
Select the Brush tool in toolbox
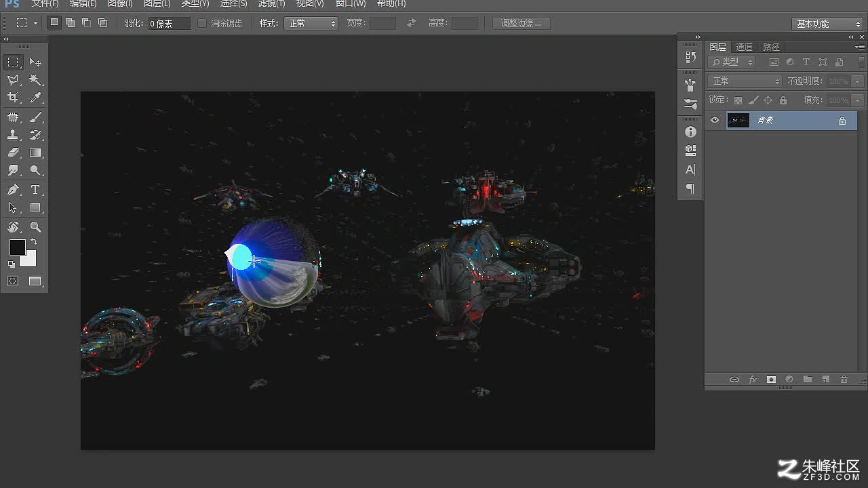[x=35, y=117]
